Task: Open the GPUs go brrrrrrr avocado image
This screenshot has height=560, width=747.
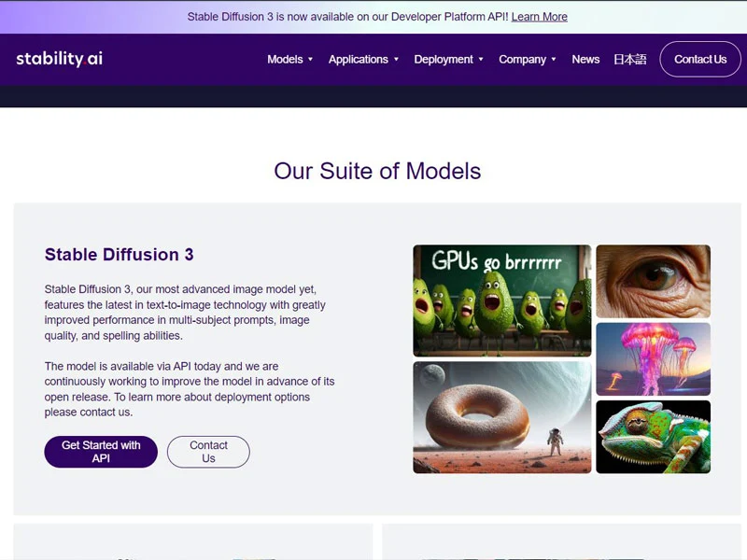Action: tap(502, 301)
